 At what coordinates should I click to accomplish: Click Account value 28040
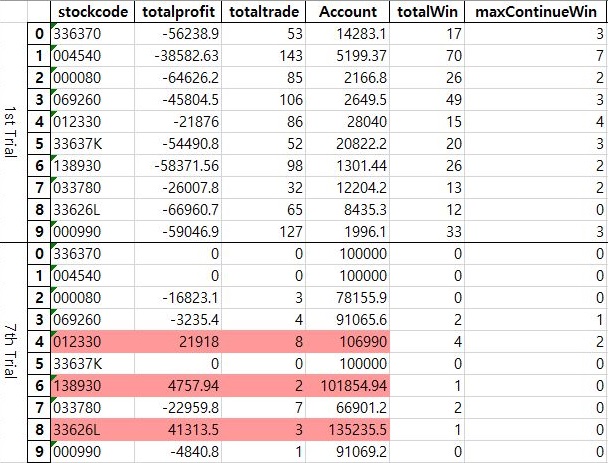pos(347,122)
